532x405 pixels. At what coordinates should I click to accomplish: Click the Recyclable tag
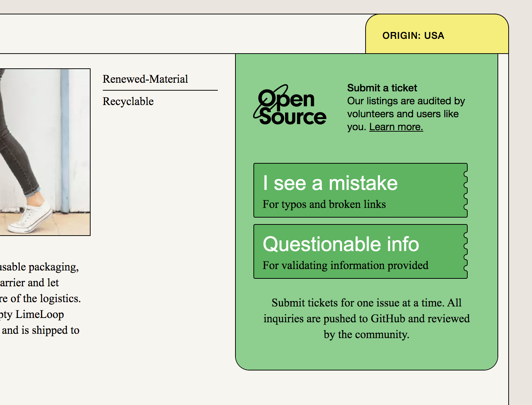tap(128, 101)
